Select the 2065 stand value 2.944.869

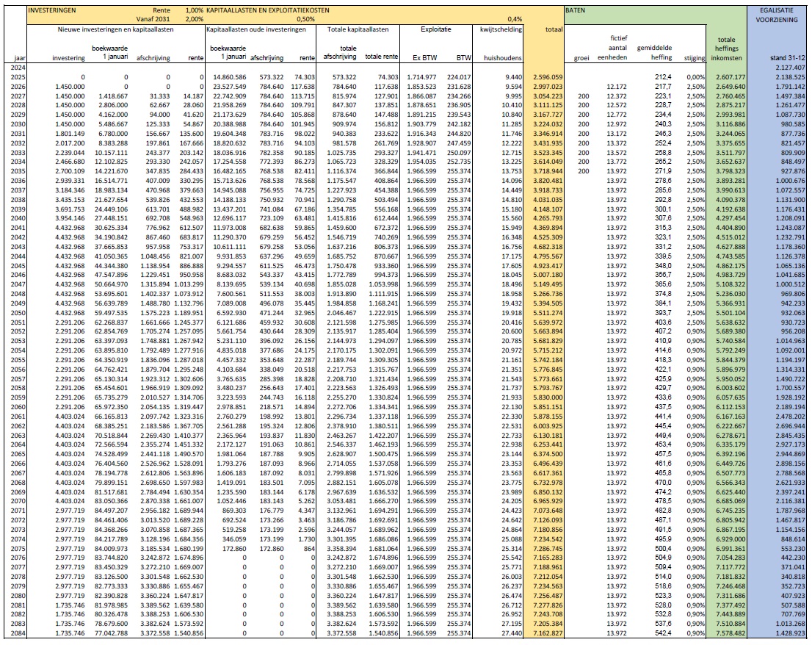pos(791,454)
